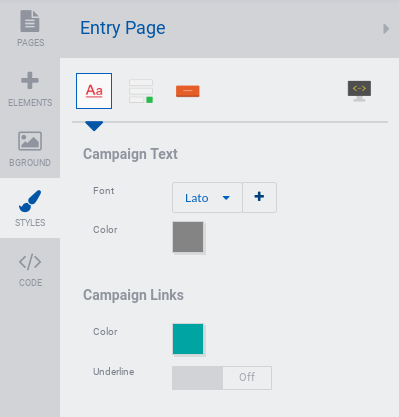
Task: Expand the Entry Page arrow at right
Action: coord(386,29)
